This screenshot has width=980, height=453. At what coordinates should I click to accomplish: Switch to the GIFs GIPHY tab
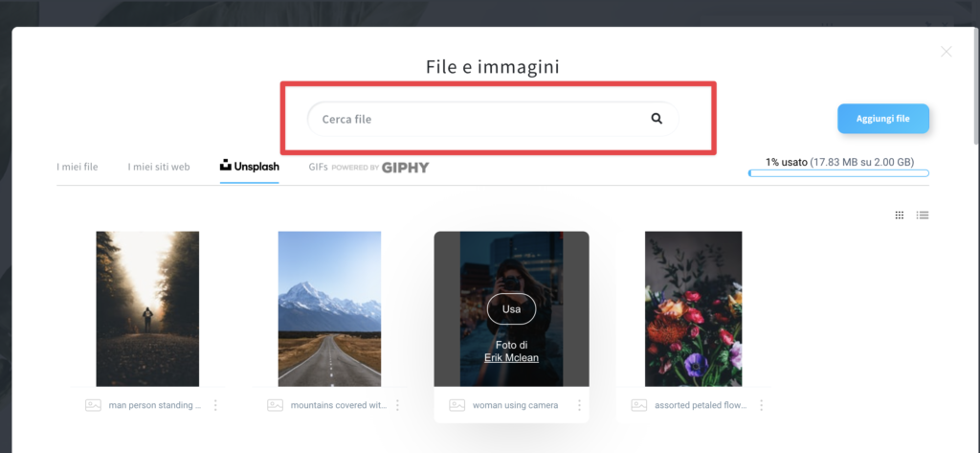tap(368, 167)
